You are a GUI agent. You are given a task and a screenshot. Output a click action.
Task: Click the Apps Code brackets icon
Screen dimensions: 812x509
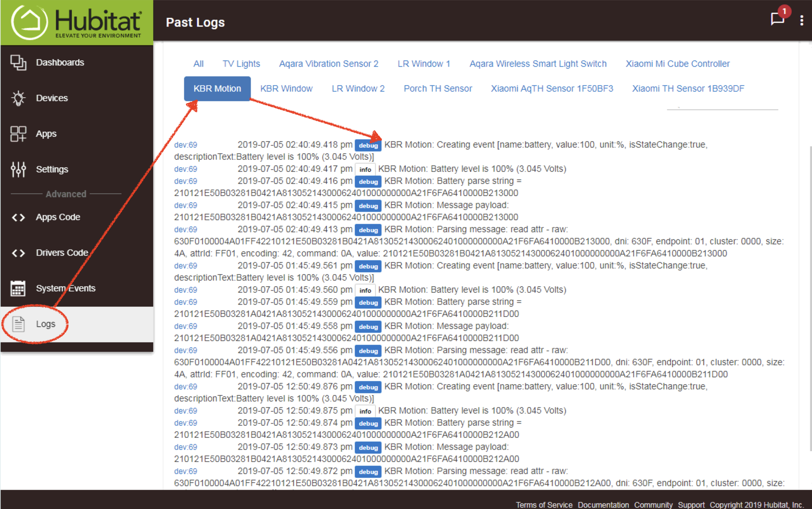click(x=18, y=218)
